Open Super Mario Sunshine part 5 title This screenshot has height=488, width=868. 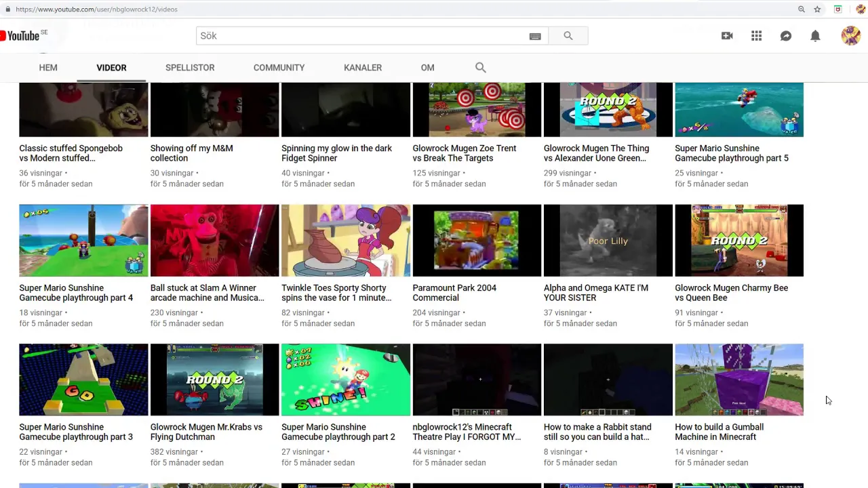pyautogui.click(x=732, y=153)
